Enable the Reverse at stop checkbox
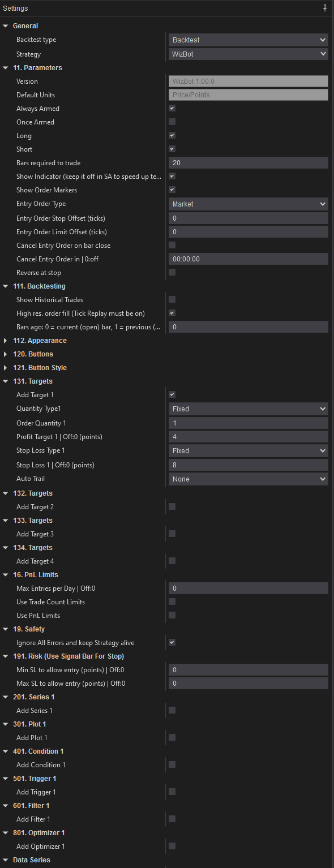This screenshot has height=868, width=334. coord(172,272)
